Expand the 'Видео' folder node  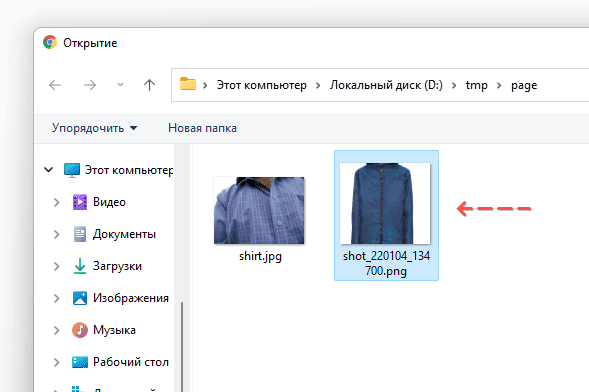tap(56, 202)
